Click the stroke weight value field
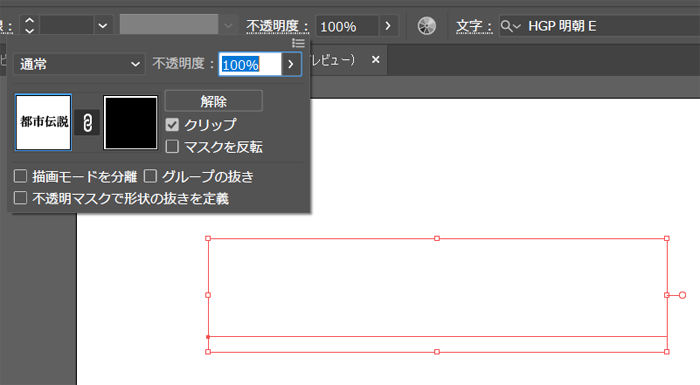Image resolution: width=700 pixels, height=385 pixels. tap(67, 25)
